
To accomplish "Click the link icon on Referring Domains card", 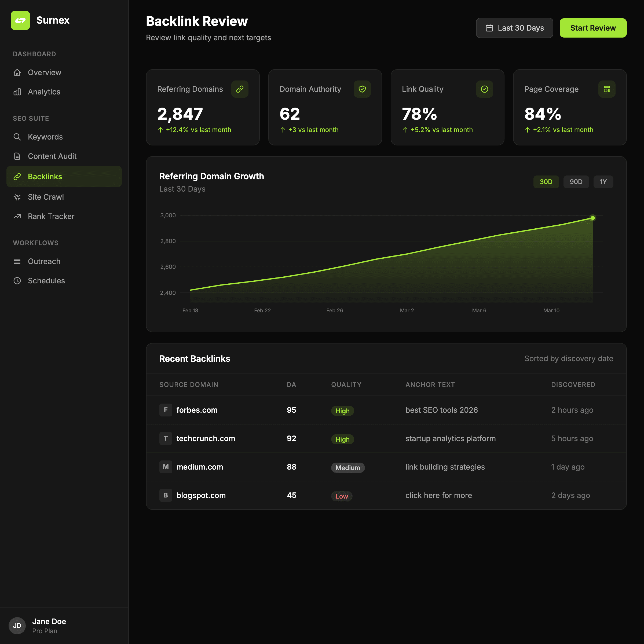I will pyautogui.click(x=240, y=89).
